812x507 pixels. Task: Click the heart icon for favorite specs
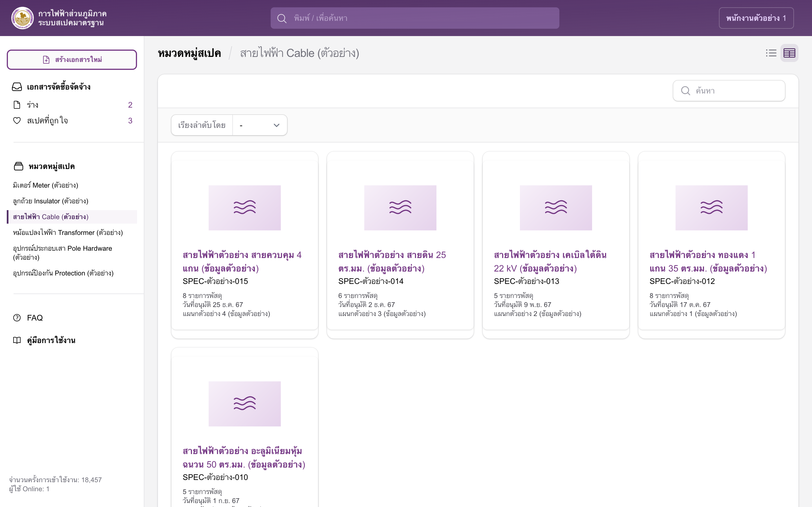(17, 120)
